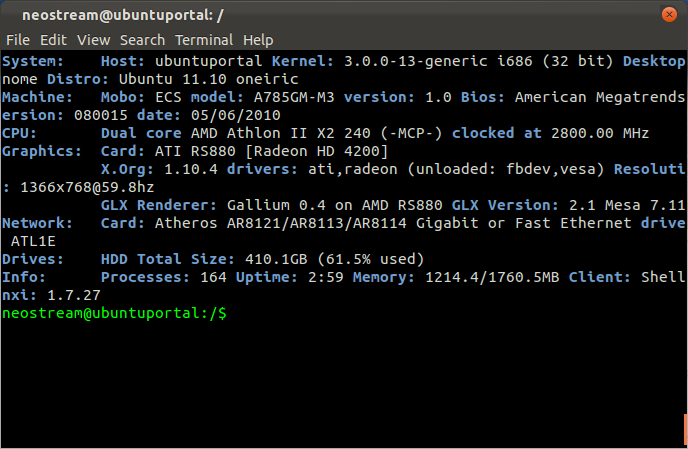Viewport: 688px width, 449px height.
Task: Click 'Gallium 0.4 on AMD RS880' text
Action: pyautogui.click(x=334, y=205)
